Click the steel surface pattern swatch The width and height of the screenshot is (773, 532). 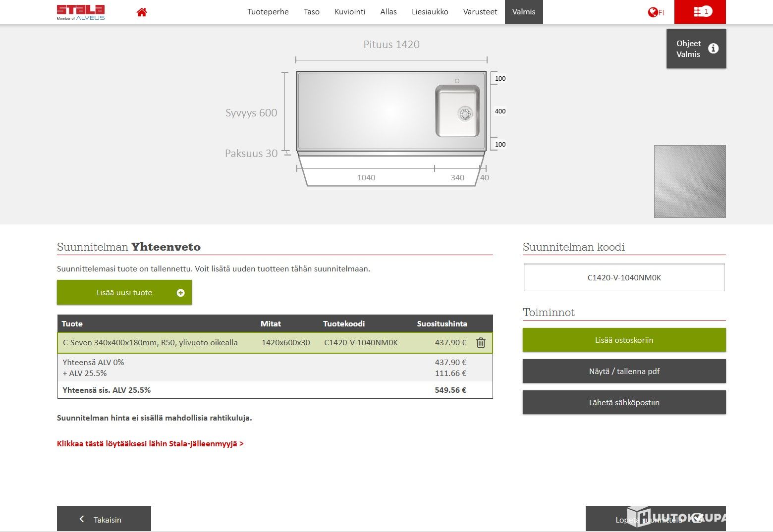point(689,181)
